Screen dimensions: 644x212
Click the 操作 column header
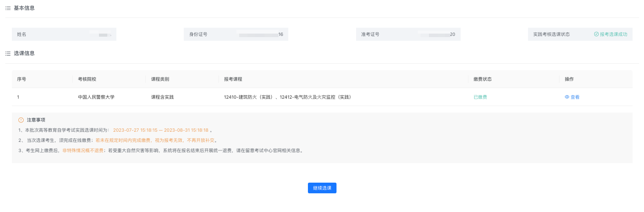point(569,79)
